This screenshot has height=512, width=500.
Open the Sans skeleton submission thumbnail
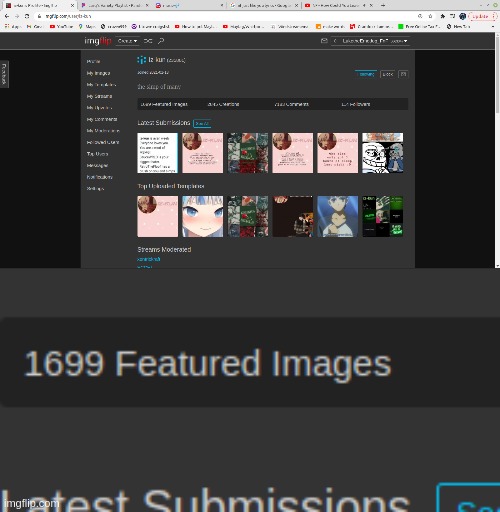(383, 153)
